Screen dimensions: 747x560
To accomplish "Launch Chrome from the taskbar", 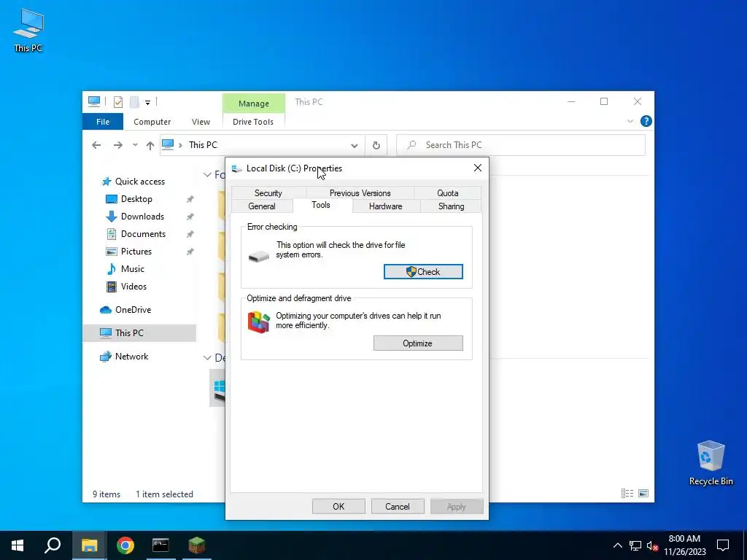I will point(125,545).
